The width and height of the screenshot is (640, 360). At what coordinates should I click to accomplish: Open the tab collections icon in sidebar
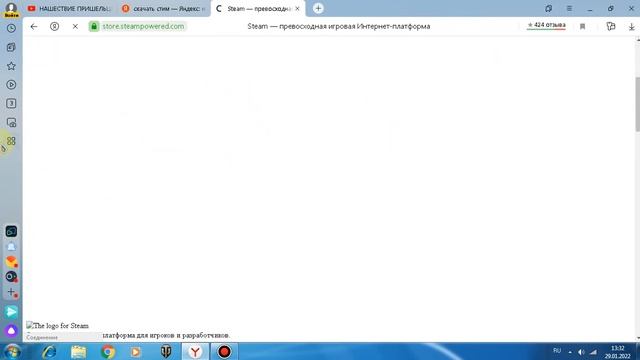[x=11, y=47]
